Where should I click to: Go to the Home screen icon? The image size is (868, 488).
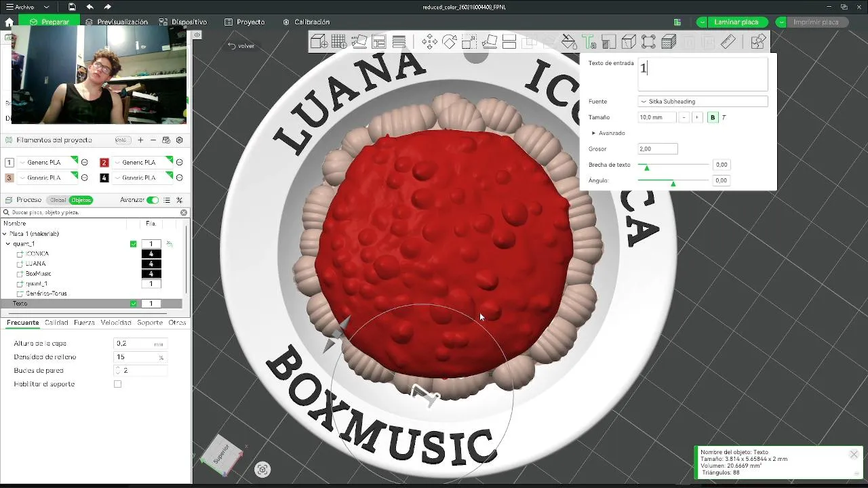click(x=9, y=22)
